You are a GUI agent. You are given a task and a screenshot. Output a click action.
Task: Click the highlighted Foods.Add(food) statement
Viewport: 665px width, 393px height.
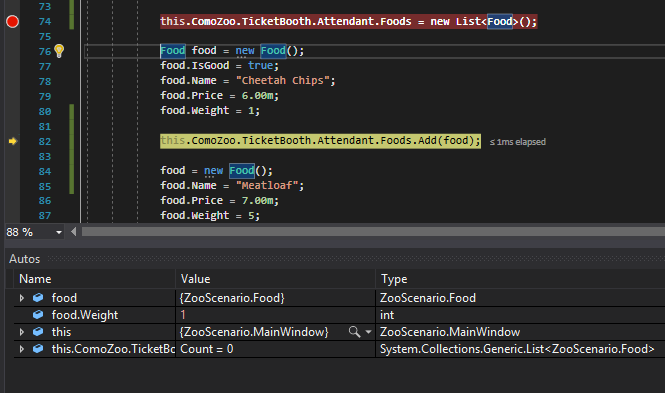pos(320,141)
